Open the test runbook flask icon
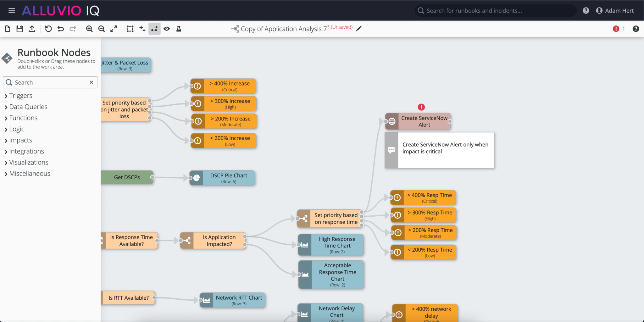This screenshot has height=322, width=644. coord(179,29)
